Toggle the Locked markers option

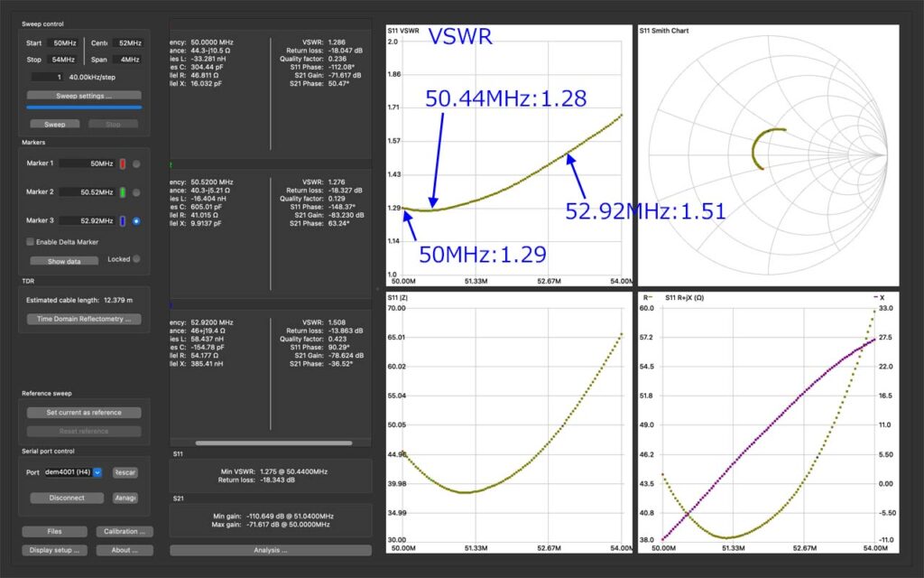[136, 259]
